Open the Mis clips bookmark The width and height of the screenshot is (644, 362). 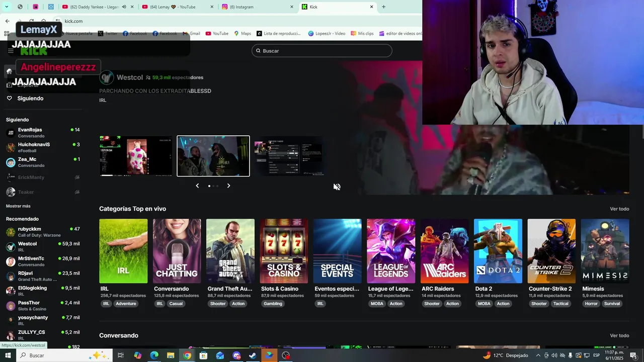pos(362,34)
